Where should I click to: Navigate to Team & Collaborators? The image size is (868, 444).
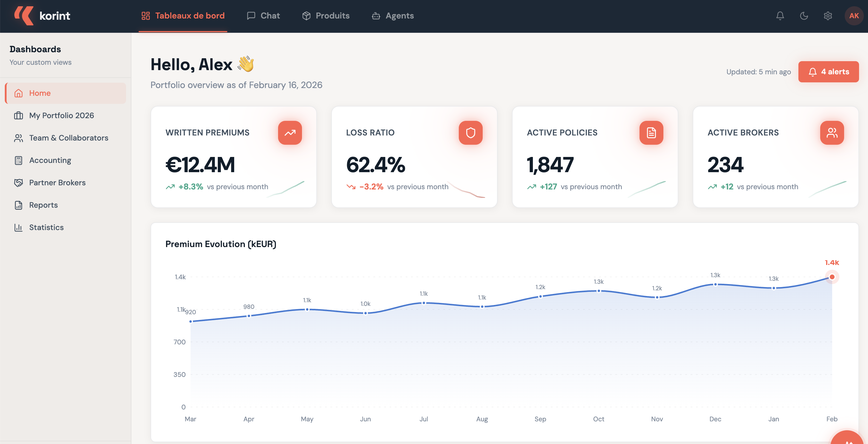pyautogui.click(x=68, y=138)
